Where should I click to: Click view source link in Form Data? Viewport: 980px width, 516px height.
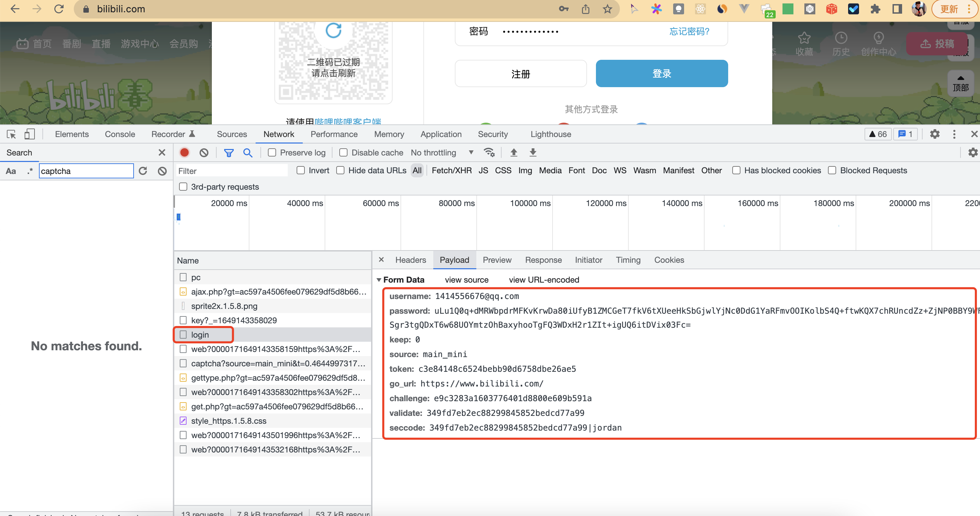pos(466,280)
